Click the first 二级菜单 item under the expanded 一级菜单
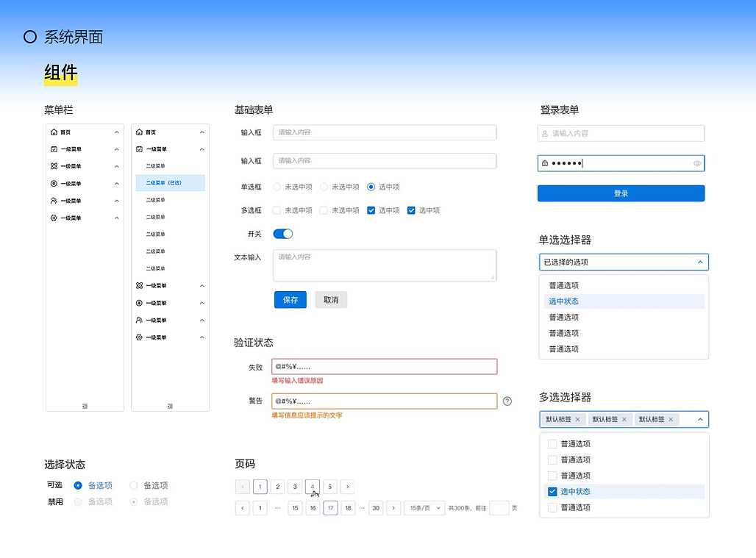756x558 pixels. tap(155, 166)
